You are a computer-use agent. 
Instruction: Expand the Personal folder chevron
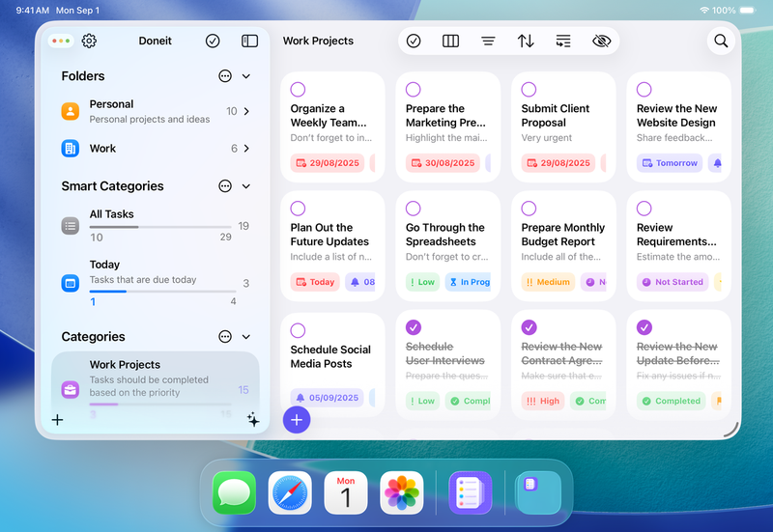click(x=246, y=112)
